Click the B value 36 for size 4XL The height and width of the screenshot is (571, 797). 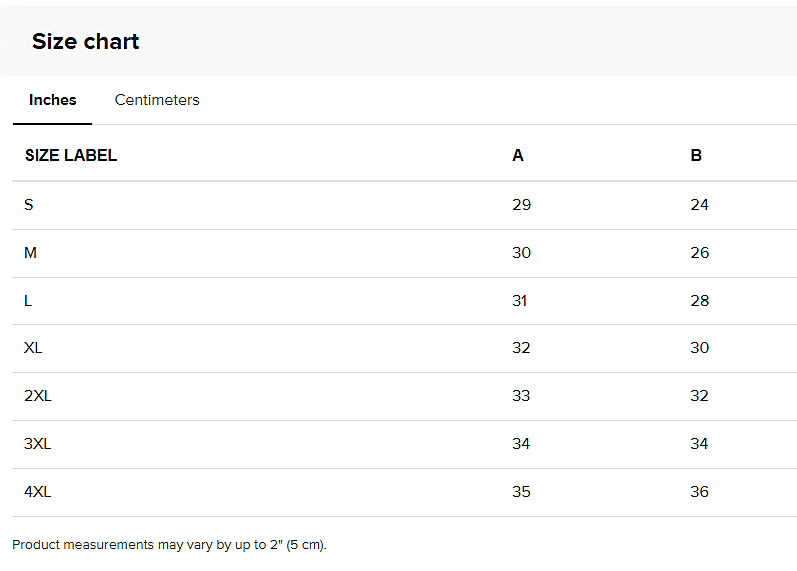coord(699,492)
